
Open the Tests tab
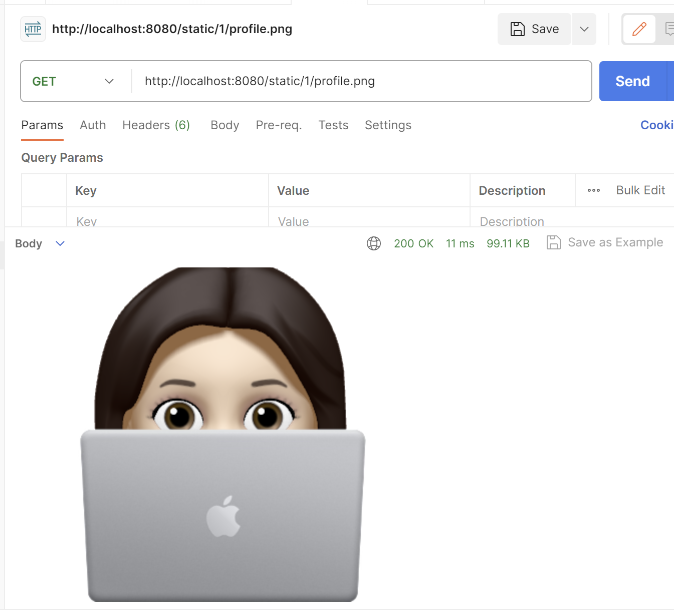point(333,125)
